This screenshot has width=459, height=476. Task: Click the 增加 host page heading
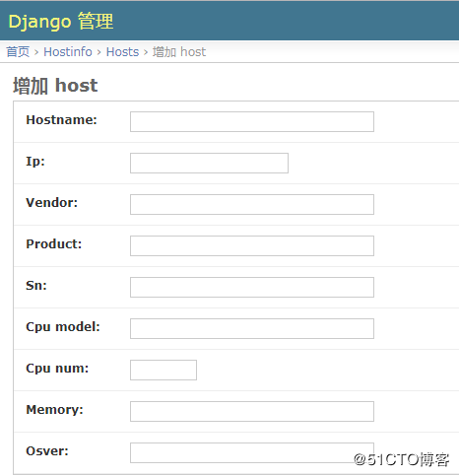tap(55, 86)
